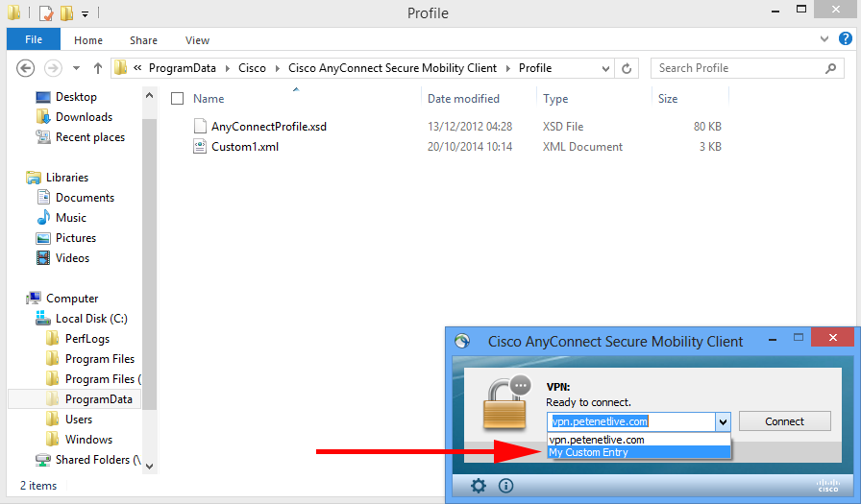The image size is (861, 504).
Task: Select the PerfLogs folder in tree
Action: (x=87, y=339)
